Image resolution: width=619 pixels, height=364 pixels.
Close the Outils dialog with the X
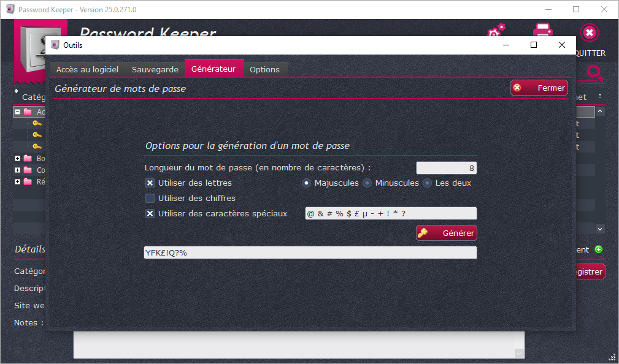pos(562,45)
